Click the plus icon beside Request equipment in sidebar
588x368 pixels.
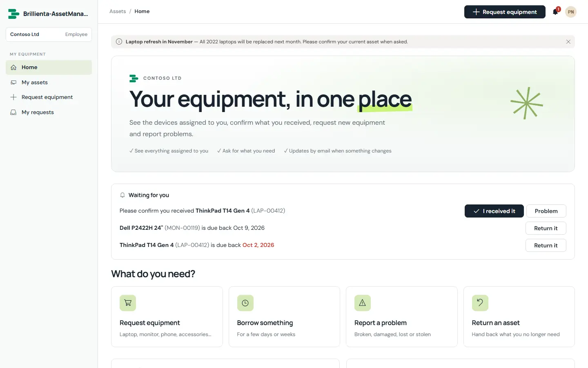click(x=13, y=97)
